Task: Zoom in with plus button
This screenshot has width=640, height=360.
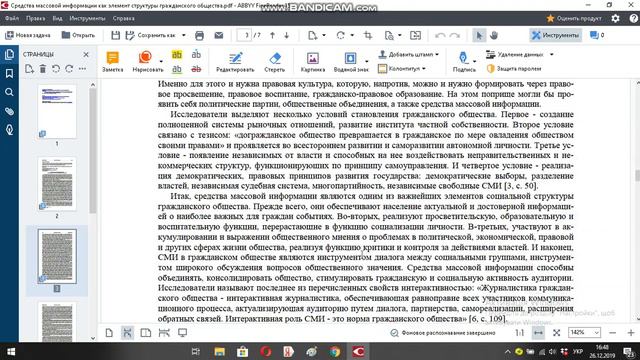Action: [631, 333]
